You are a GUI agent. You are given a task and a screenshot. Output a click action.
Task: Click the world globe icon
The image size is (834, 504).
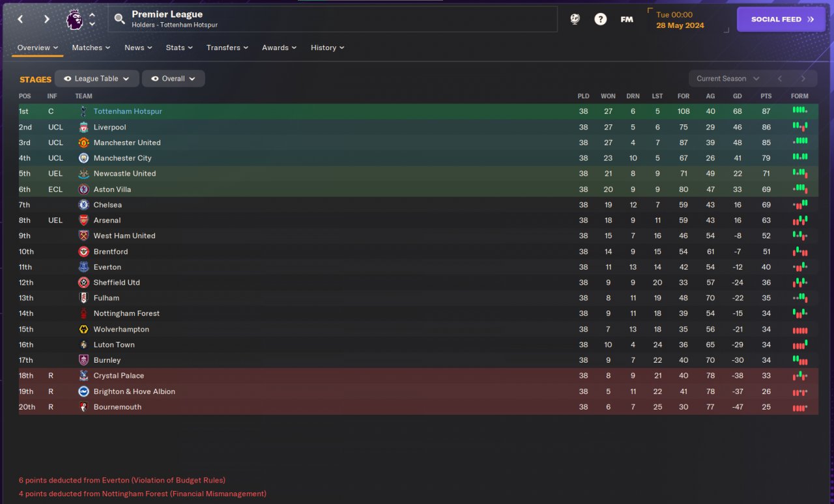(x=575, y=20)
